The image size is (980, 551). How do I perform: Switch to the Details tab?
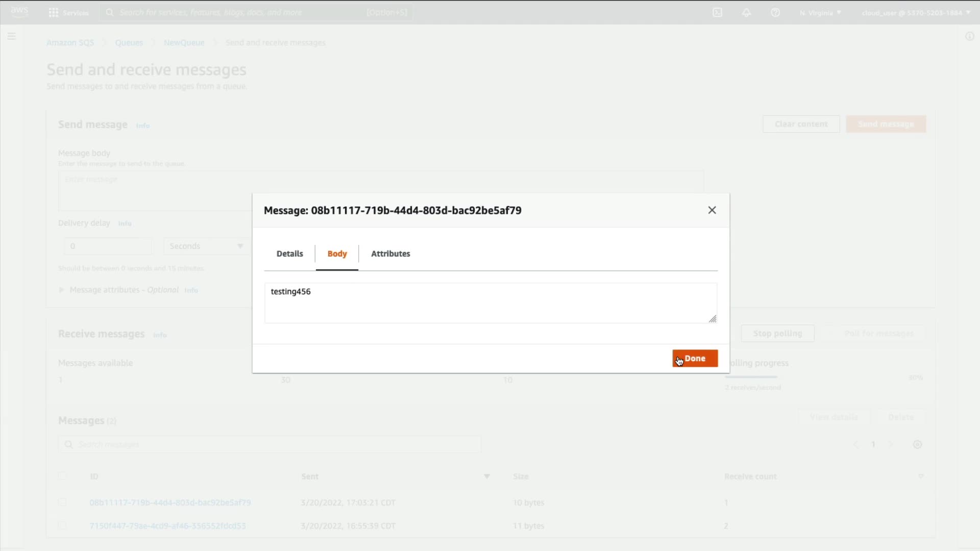tap(289, 254)
